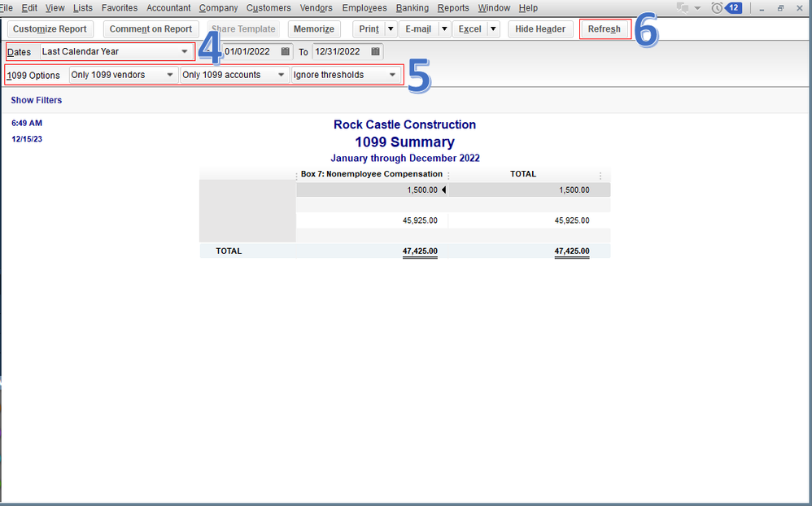812x506 pixels.
Task: Click the 45,925.00 value in Box 7 column
Action: (420, 220)
